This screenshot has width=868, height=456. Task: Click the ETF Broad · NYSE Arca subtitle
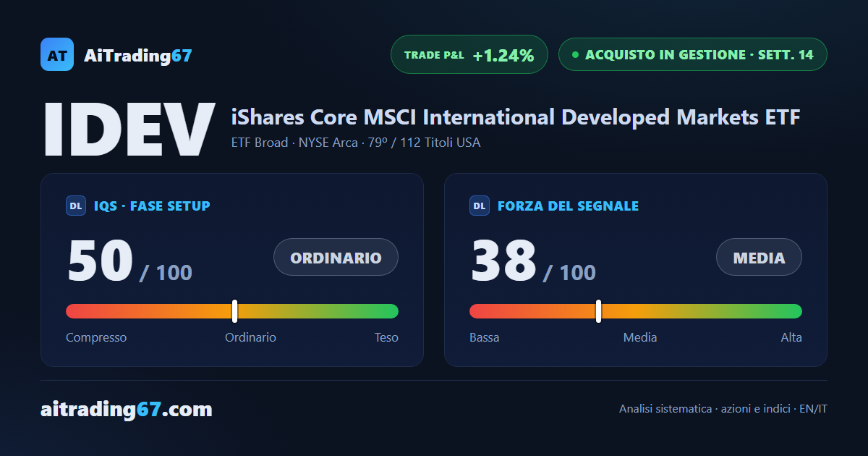(356, 143)
